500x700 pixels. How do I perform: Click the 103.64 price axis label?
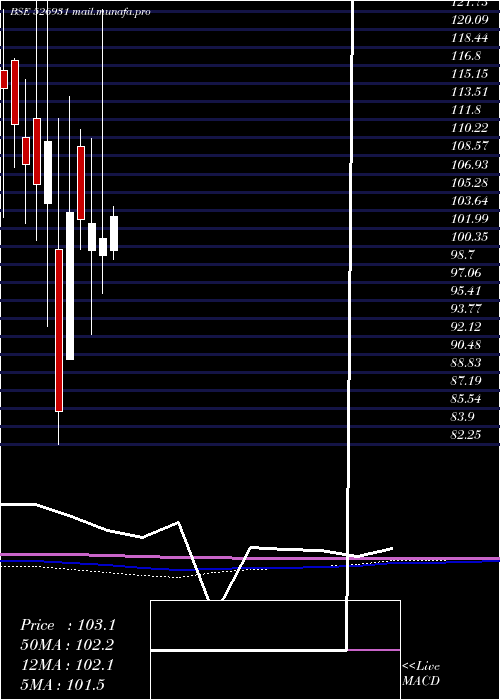pos(469,201)
